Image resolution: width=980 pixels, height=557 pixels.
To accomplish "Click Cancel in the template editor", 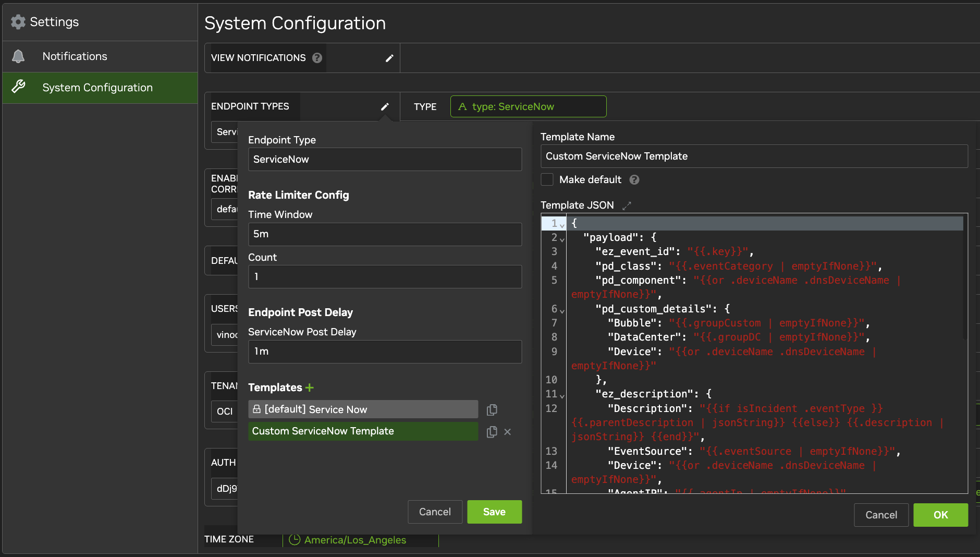I will click(x=881, y=515).
